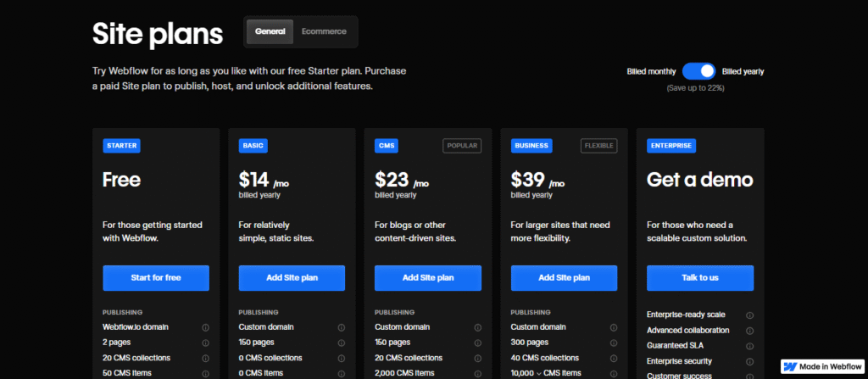Info icon for Starter 20 CMS collections
This screenshot has width=868, height=379.
tap(205, 359)
